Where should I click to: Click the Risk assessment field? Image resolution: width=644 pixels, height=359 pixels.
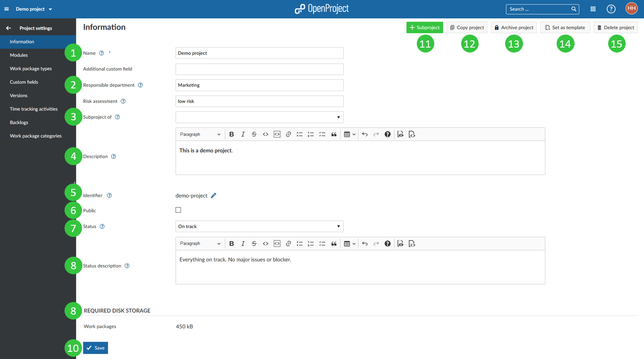tap(259, 101)
